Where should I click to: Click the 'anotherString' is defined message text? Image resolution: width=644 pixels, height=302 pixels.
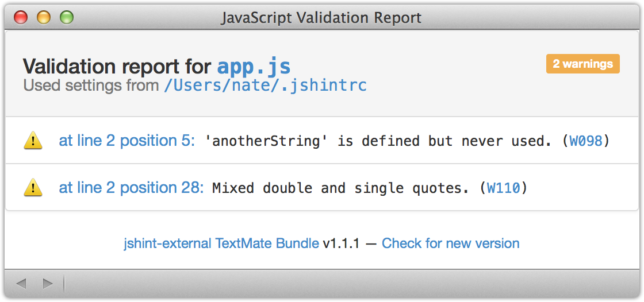coord(380,141)
